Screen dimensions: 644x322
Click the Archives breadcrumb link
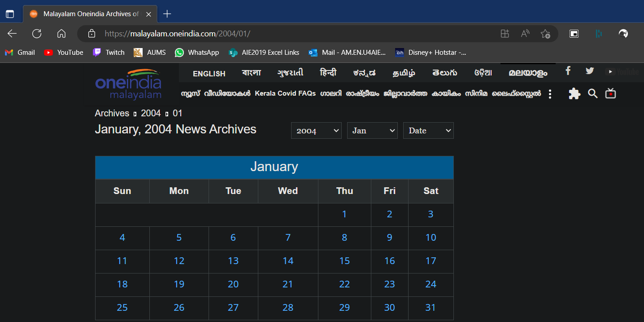(112, 113)
